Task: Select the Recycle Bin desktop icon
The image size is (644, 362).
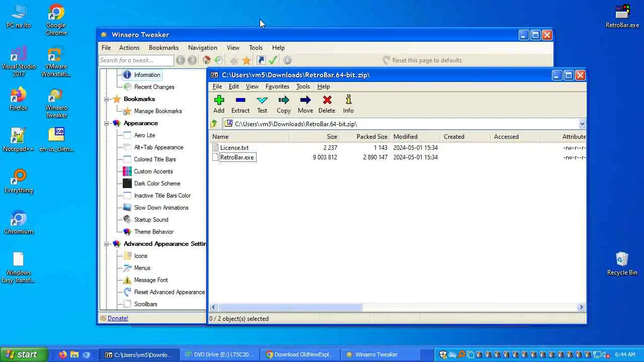Action: click(622, 263)
